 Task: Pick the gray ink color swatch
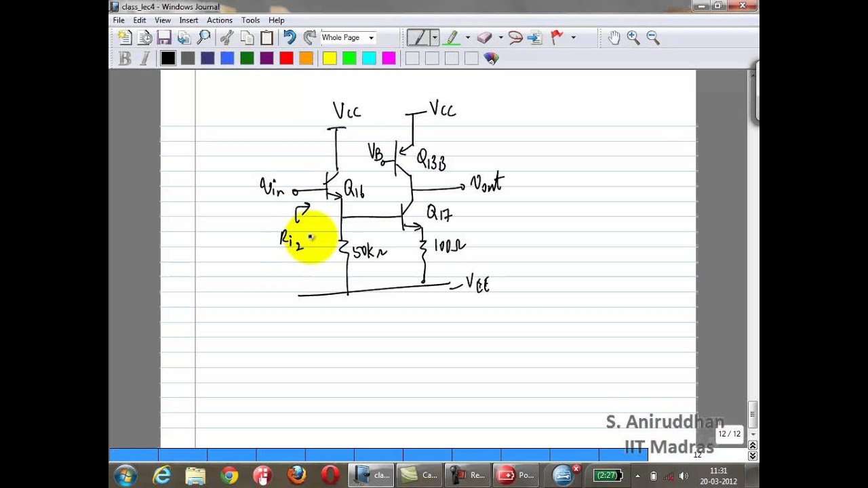click(188, 59)
